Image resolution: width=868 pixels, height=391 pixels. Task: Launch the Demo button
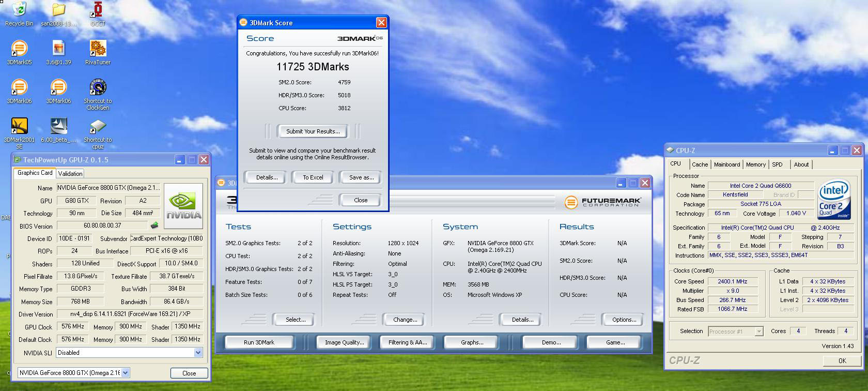click(x=551, y=342)
